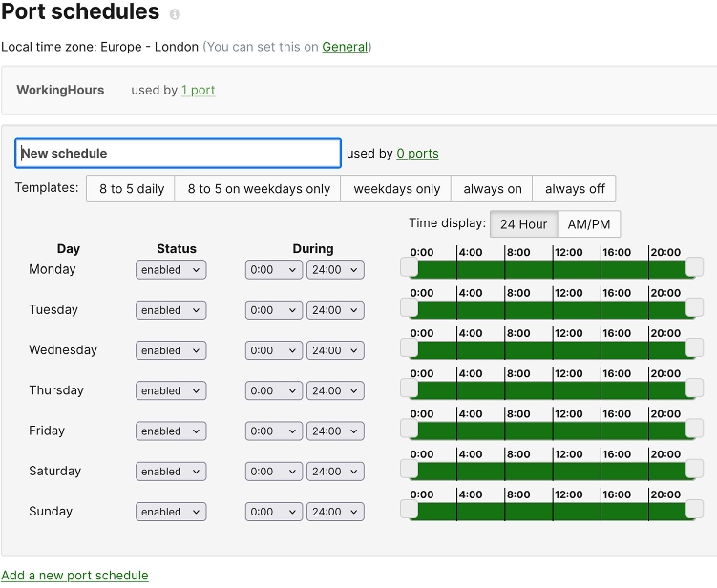Viewport: 717px width, 588px height.
Task: Click the Sunday day label
Action: pos(51,511)
